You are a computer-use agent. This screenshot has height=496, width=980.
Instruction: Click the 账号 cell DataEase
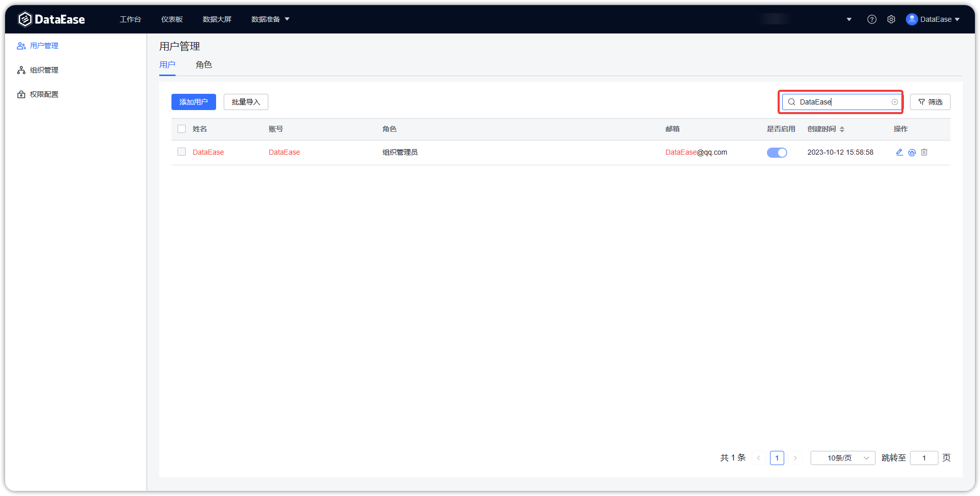[x=285, y=152]
